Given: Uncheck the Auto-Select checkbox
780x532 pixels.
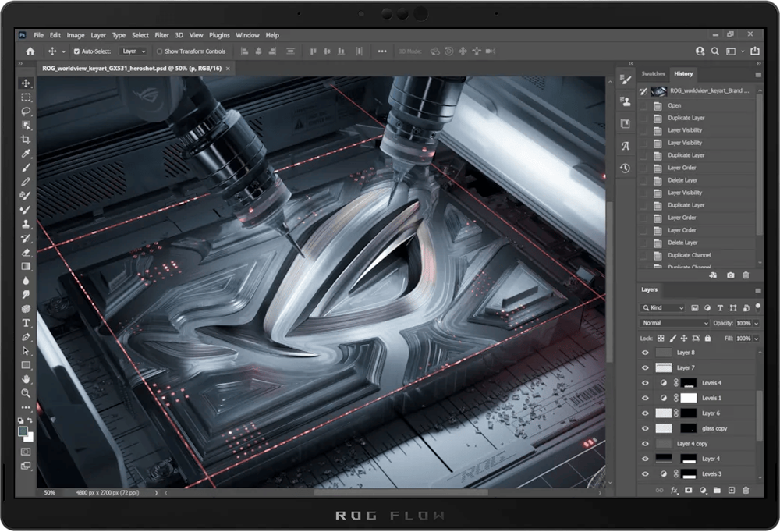Looking at the screenshot, I should click(x=76, y=51).
